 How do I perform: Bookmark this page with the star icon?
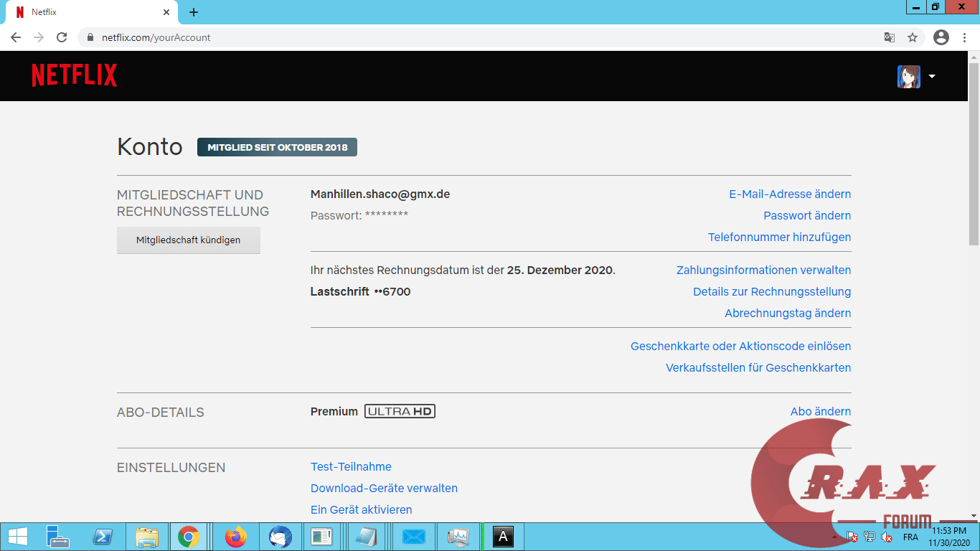(913, 37)
